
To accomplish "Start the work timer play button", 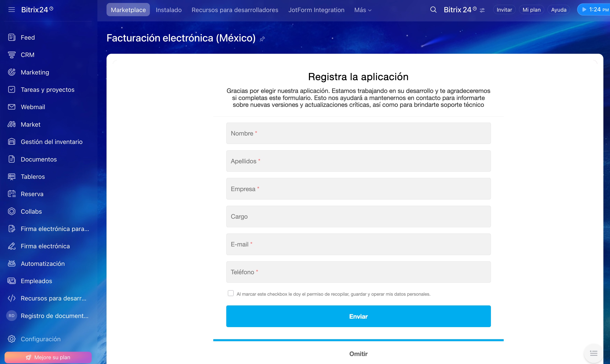I will click(x=584, y=10).
